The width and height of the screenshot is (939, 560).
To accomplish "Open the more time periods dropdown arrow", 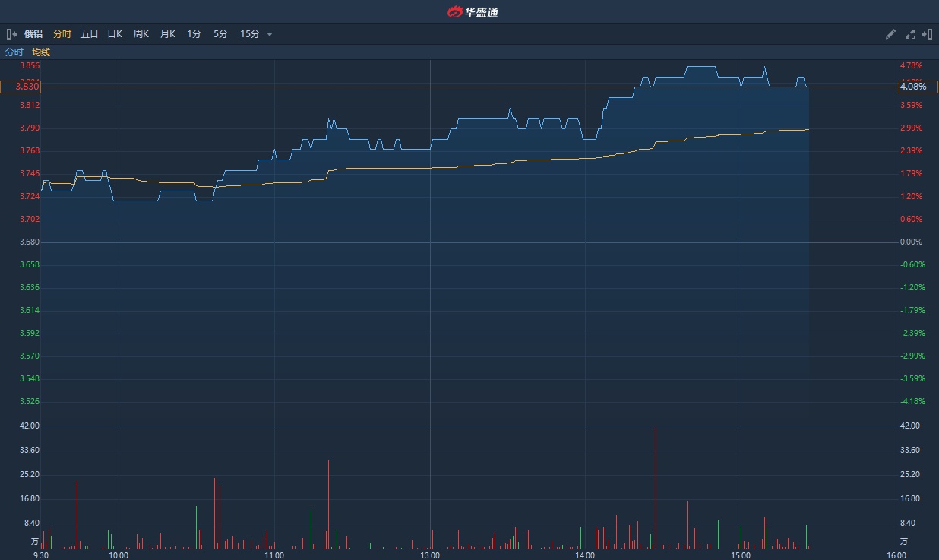I will 270,34.
